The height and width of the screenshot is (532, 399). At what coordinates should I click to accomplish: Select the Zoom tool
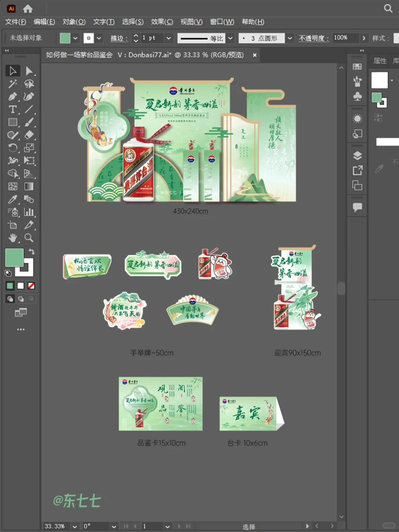pyautogui.click(x=29, y=238)
